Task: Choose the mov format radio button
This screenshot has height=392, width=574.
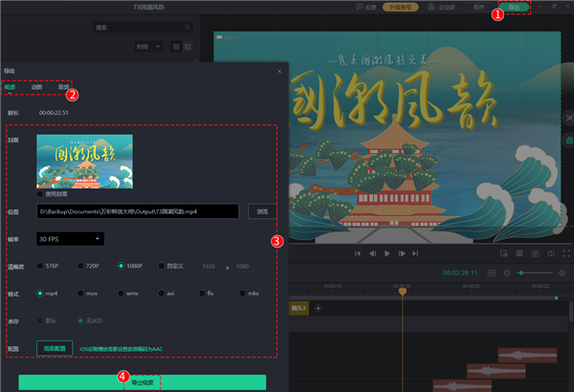Action: point(78,294)
